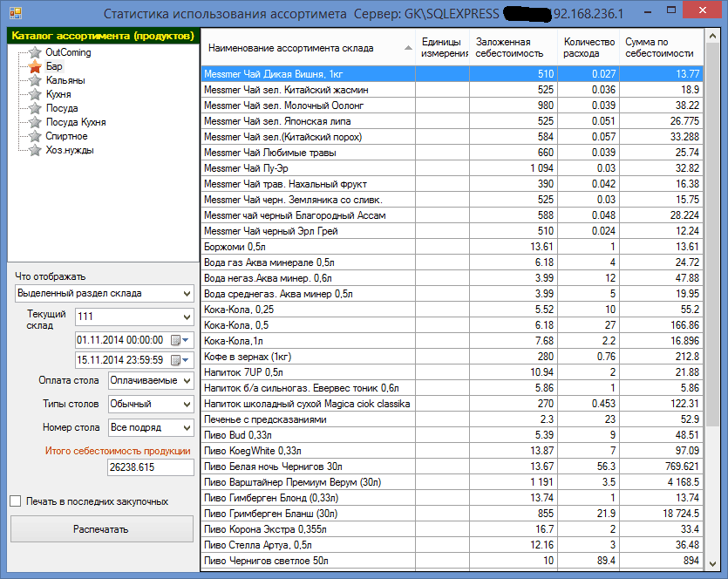Toggle the Печать в последних закупочных checkbox
The height and width of the screenshot is (579, 728).
click(16, 501)
